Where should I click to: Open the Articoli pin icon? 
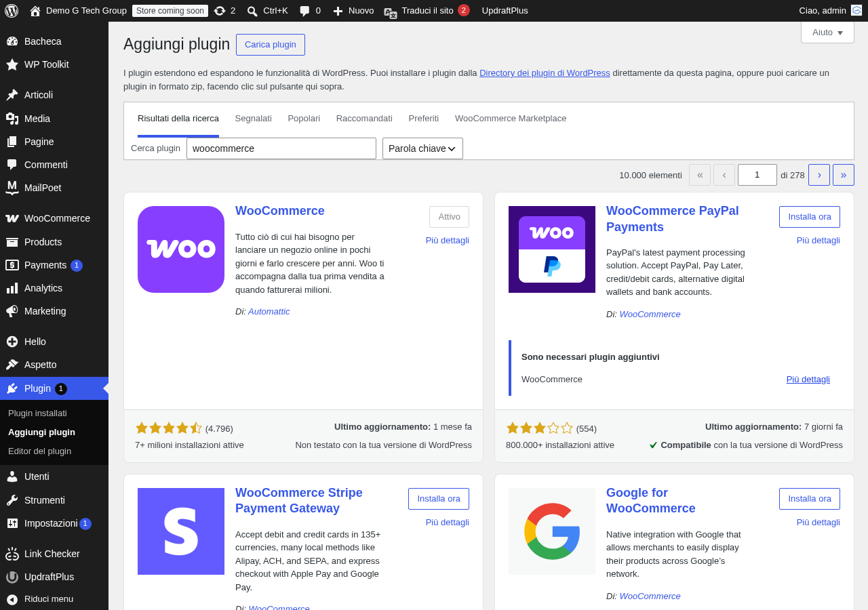tap(12, 95)
